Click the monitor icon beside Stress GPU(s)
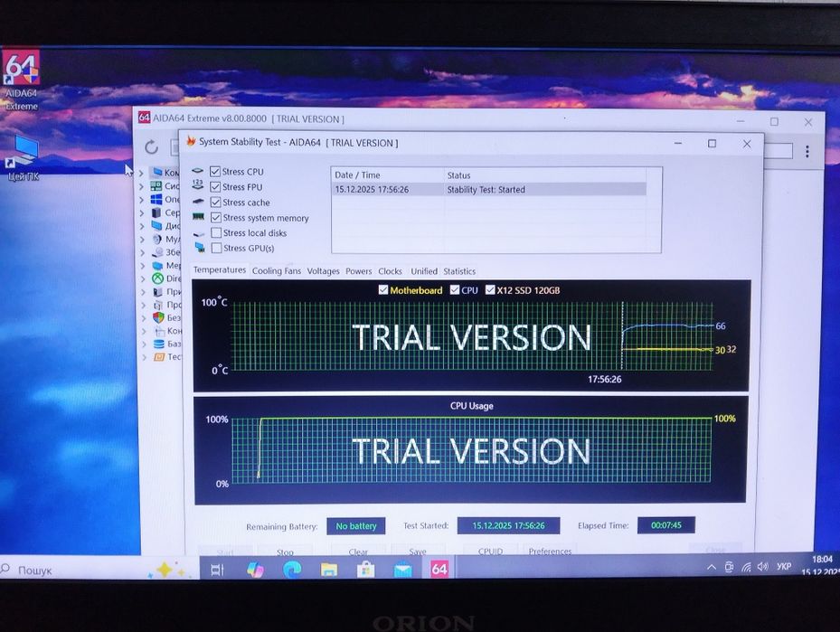The image size is (840, 632). [200, 247]
